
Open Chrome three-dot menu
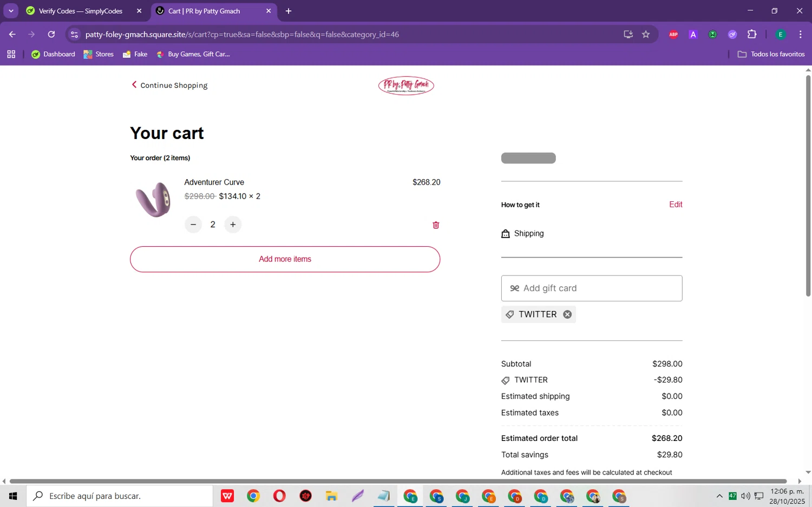801,34
